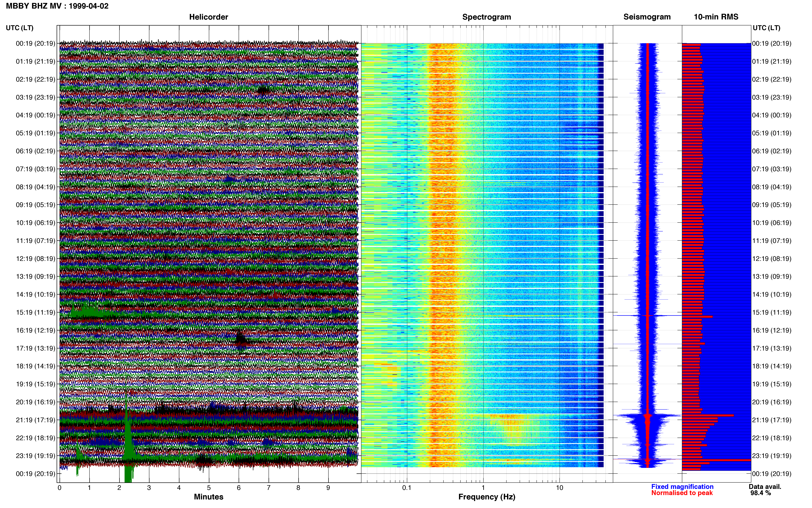Click the longest red RMS bar near 23:19

click(x=716, y=460)
